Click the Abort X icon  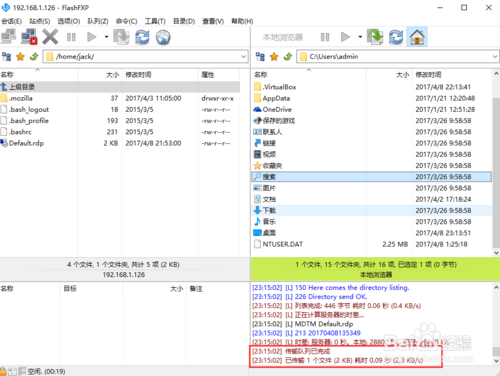(50, 37)
